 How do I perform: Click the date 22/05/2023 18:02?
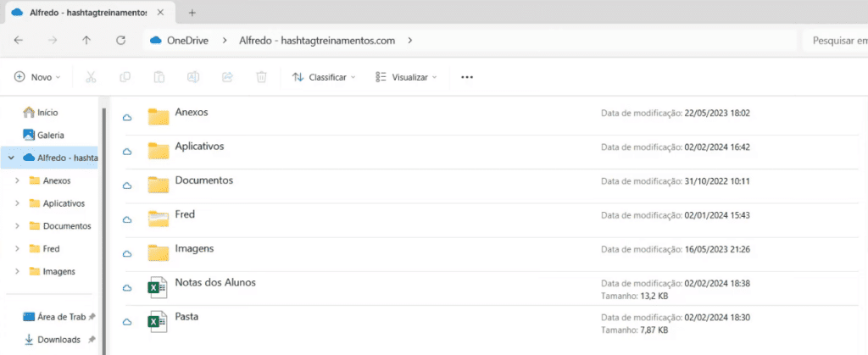point(717,114)
